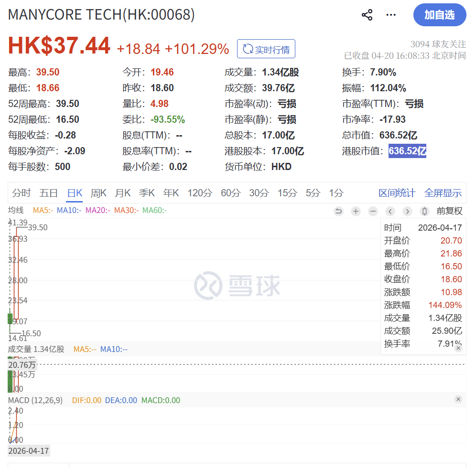Click the MA5 moving average label
This screenshot has width=476, height=468.
click(43, 211)
